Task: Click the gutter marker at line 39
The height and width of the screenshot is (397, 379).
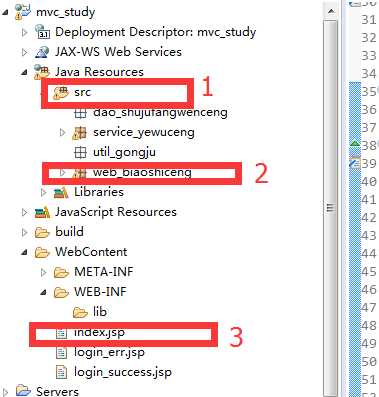Action: (x=355, y=163)
